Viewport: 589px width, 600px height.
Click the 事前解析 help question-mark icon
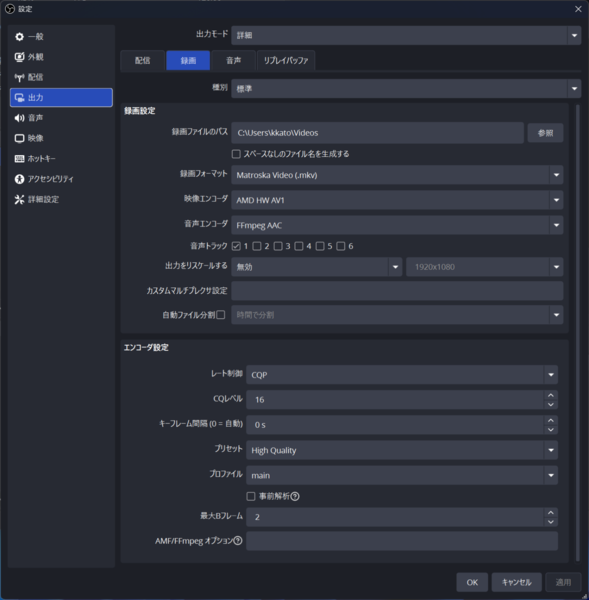point(295,496)
